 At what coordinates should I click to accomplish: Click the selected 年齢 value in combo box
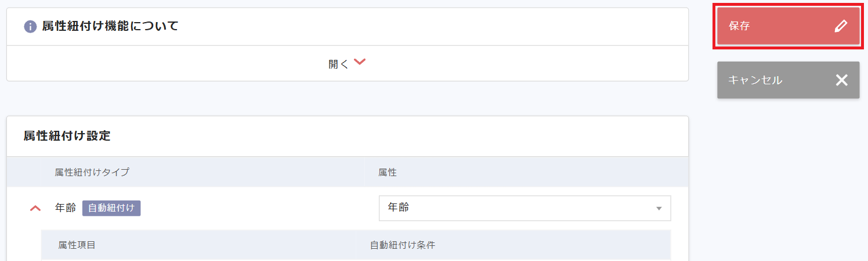[398, 208]
